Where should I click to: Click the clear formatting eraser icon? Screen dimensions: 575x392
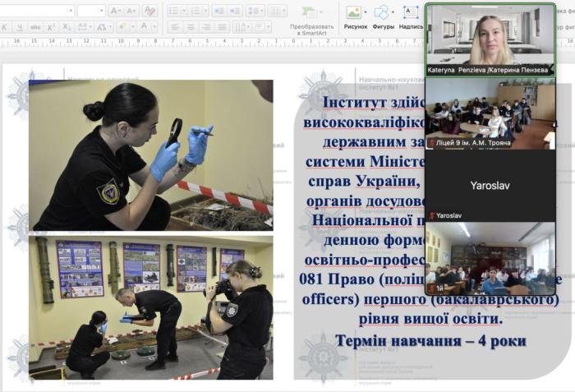click(x=149, y=11)
